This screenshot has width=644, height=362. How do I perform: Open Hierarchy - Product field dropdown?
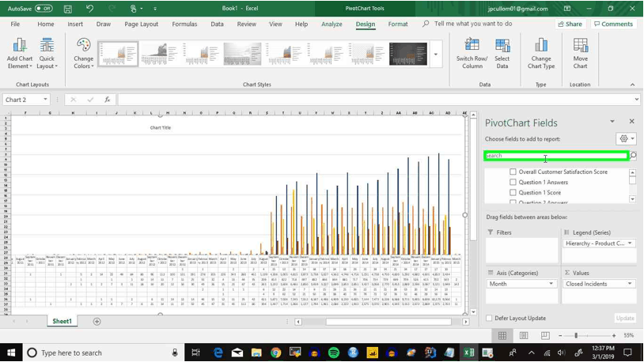click(x=630, y=243)
